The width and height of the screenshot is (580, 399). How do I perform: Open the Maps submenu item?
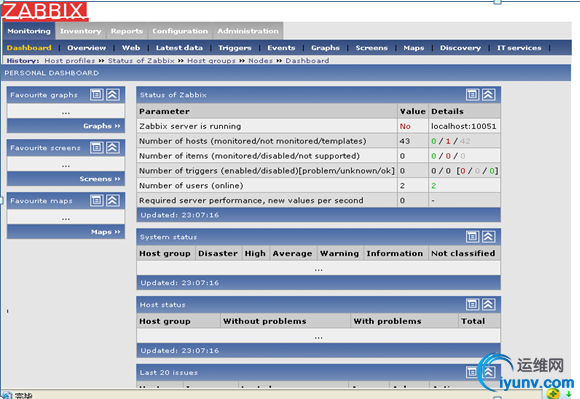[414, 48]
